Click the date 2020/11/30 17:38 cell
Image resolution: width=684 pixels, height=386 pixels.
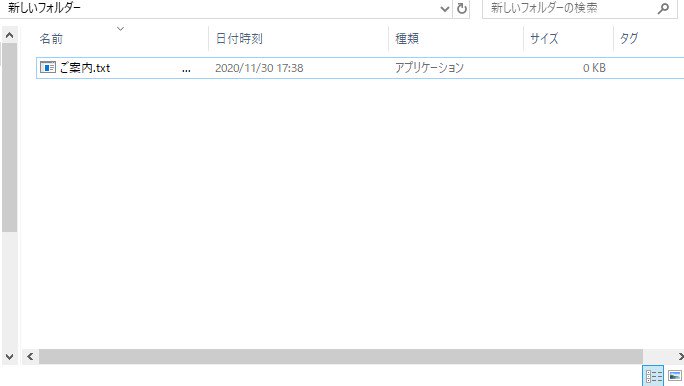(x=259, y=68)
